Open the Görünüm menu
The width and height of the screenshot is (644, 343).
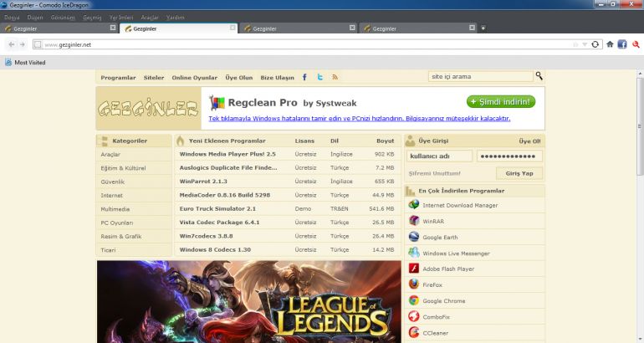click(63, 18)
